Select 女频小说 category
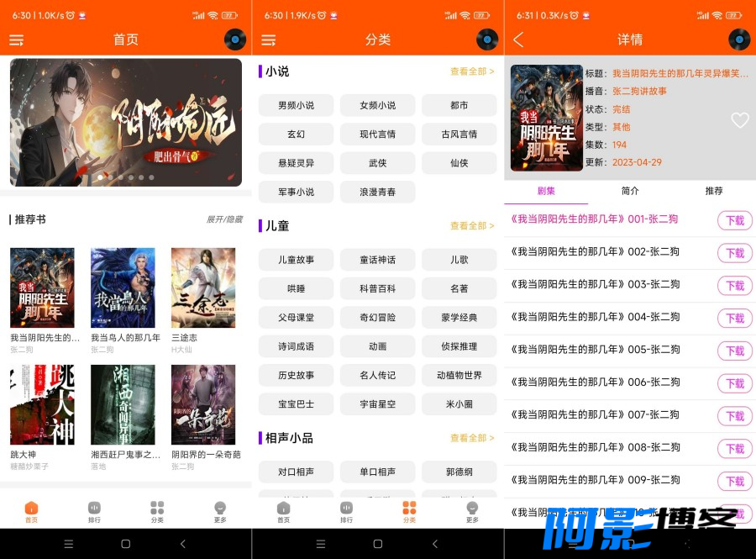 tap(377, 105)
